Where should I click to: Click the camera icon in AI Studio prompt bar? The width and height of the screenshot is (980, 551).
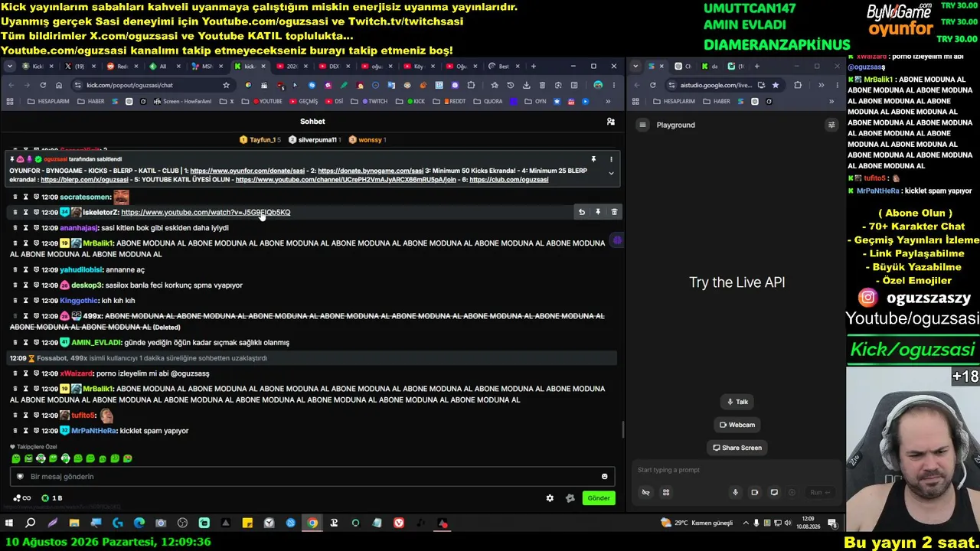754,493
